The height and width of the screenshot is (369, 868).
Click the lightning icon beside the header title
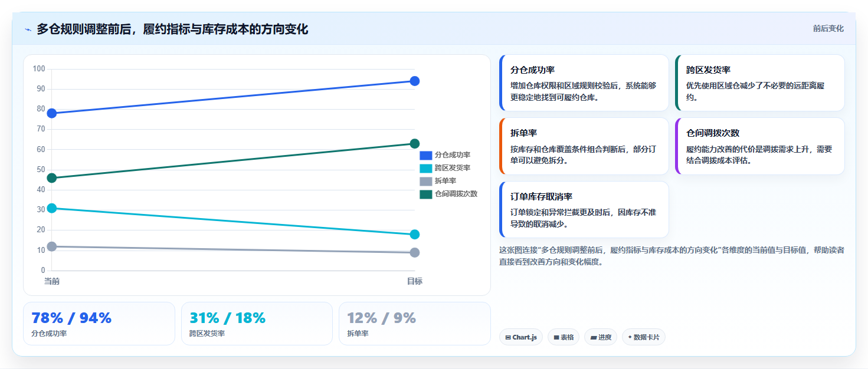(28, 29)
